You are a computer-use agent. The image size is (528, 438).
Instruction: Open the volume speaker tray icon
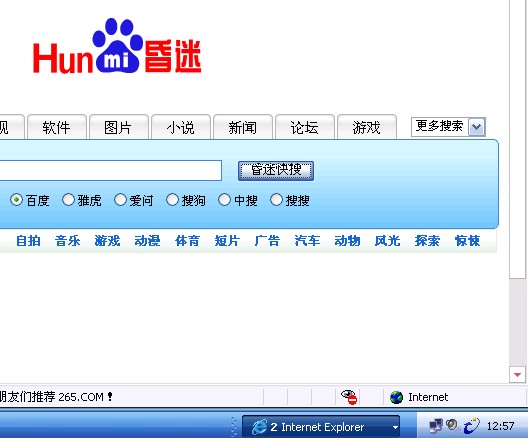pyautogui.click(x=452, y=425)
